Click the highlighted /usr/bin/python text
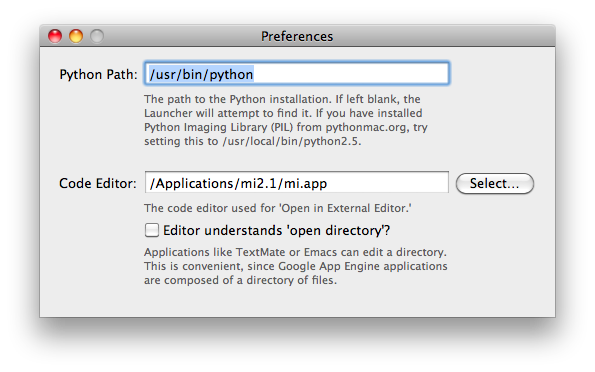The height and width of the screenshot is (372, 595). pos(201,74)
